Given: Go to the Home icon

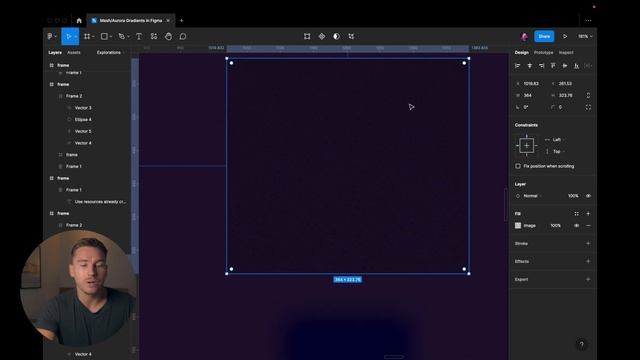Looking at the screenshot, I should coord(79,20).
